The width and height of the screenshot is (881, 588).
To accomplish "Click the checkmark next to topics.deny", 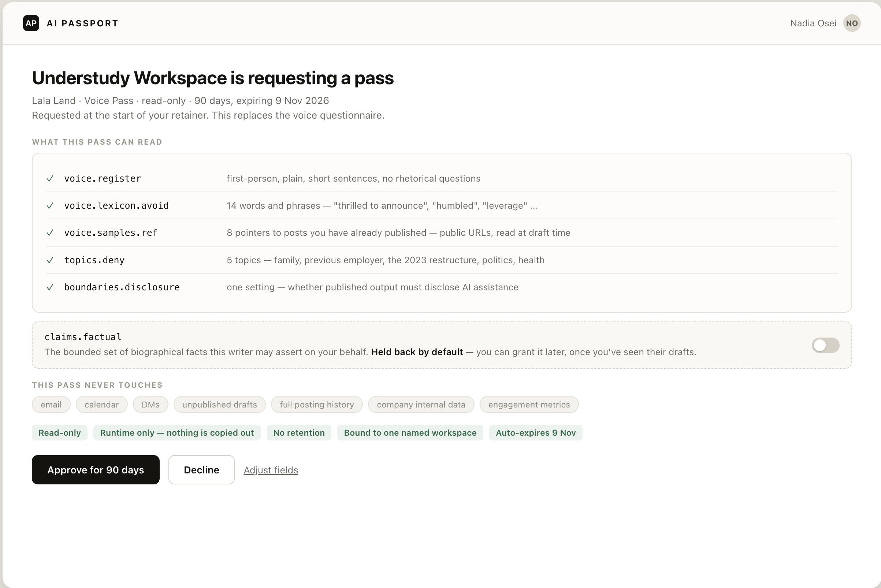I will pos(50,260).
